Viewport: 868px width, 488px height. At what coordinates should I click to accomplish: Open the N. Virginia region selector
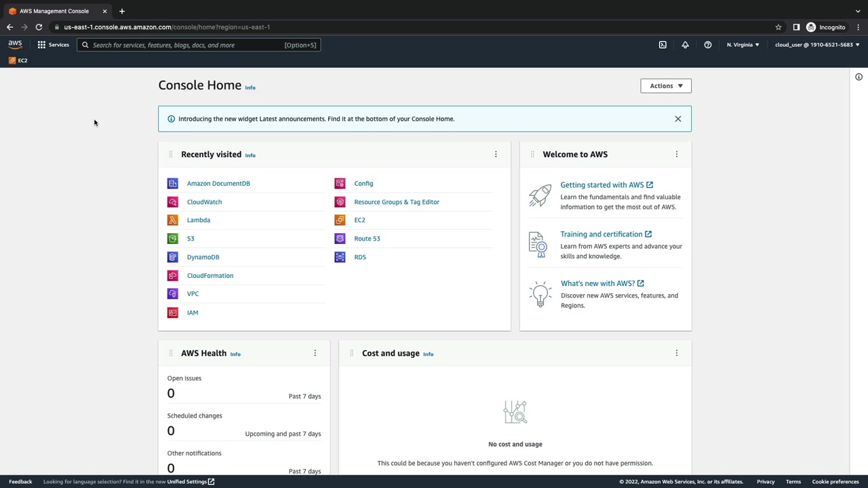click(743, 45)
